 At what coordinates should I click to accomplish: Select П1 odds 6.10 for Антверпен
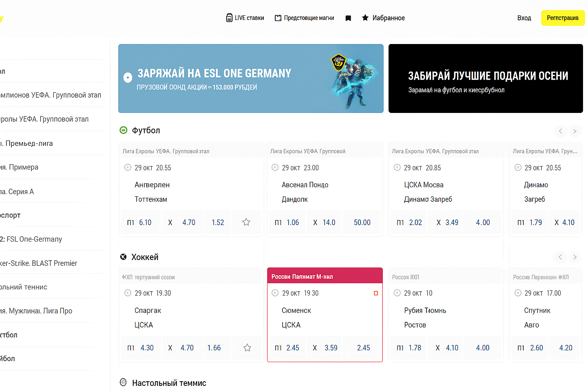point(139,222)
